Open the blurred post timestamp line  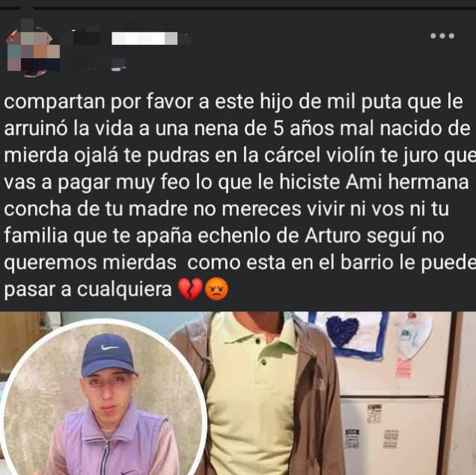click(99, 65)
